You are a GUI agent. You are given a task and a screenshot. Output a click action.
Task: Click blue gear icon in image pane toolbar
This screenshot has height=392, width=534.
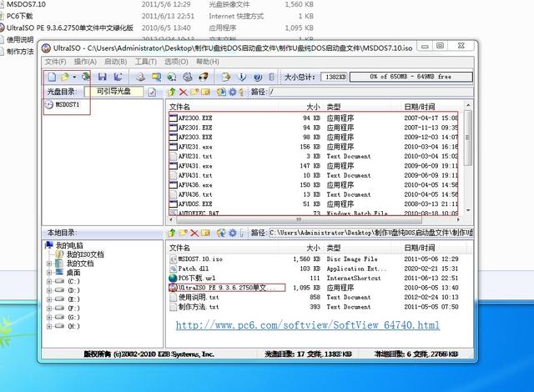(232, 92)
